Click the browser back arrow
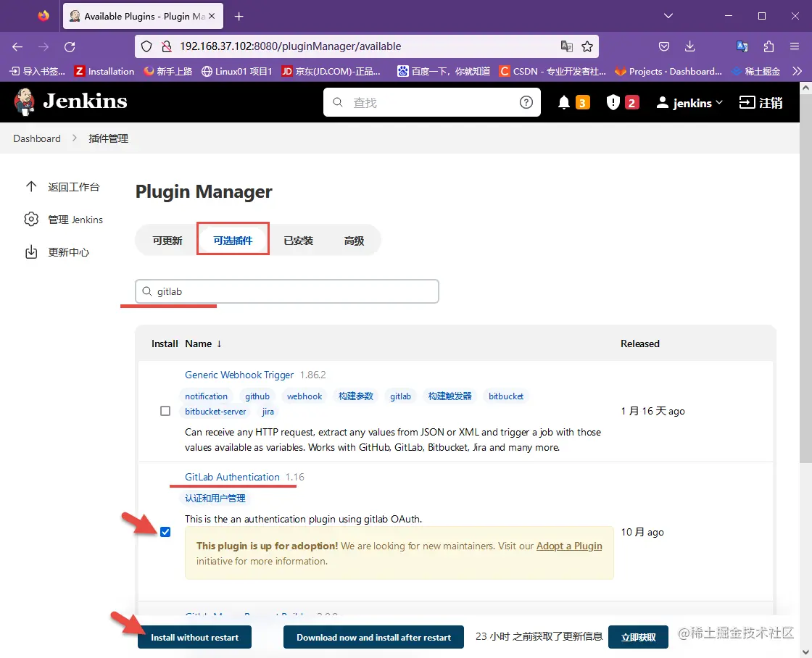Screen dimensions: 812x658 coord(17,46)
